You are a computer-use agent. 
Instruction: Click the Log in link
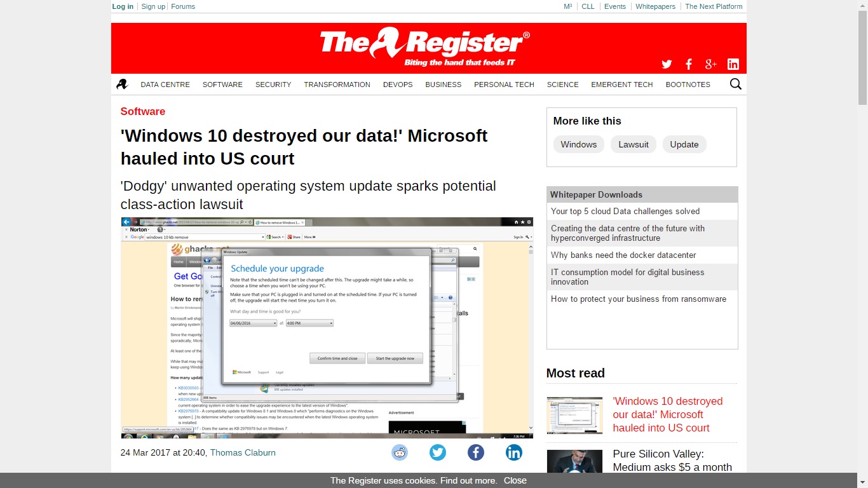[123, 6]
